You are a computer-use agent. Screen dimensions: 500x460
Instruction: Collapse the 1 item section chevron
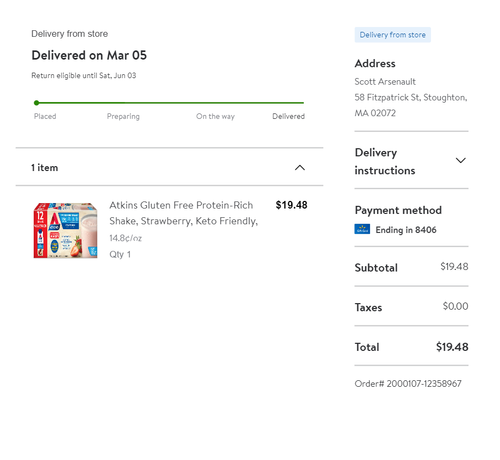300,167
